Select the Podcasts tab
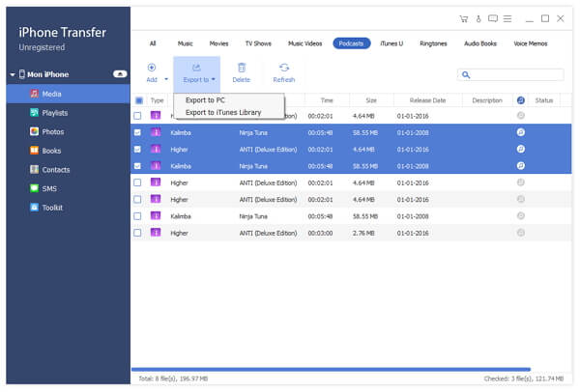The image size is (580, 392). pos(352,43)
